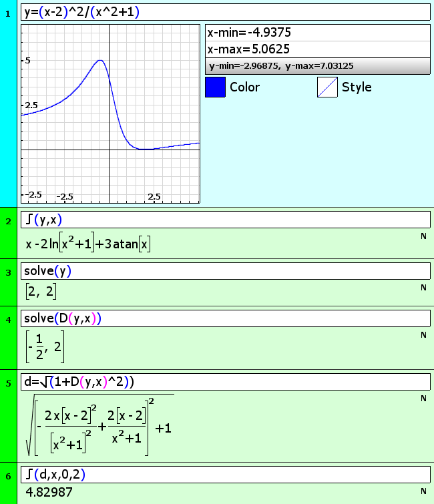Click the solve(D(y,x)) input field

click(x=225, y=318)
